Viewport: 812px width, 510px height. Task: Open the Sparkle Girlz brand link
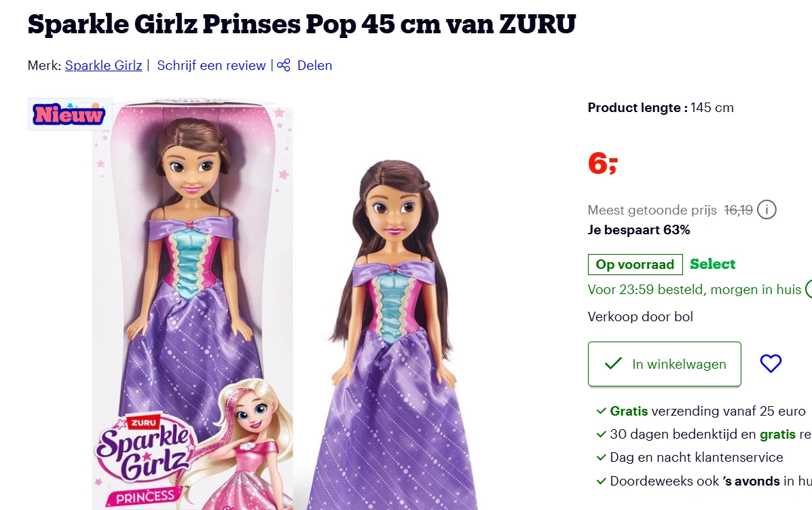coord(104,65)
